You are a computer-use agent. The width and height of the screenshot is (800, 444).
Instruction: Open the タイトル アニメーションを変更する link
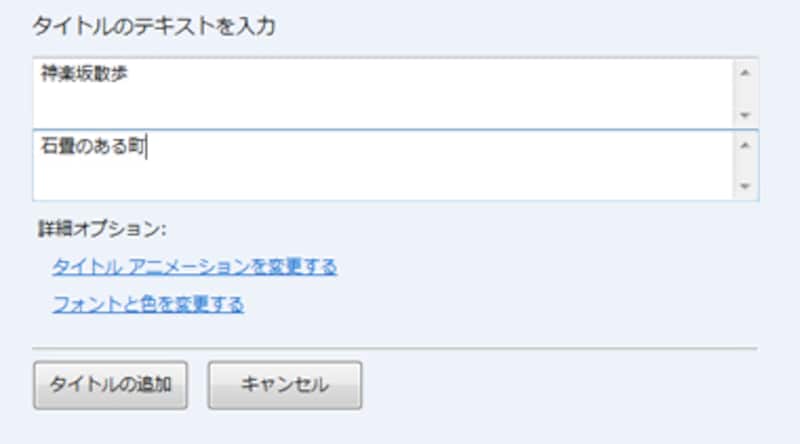tap(194, 267)
